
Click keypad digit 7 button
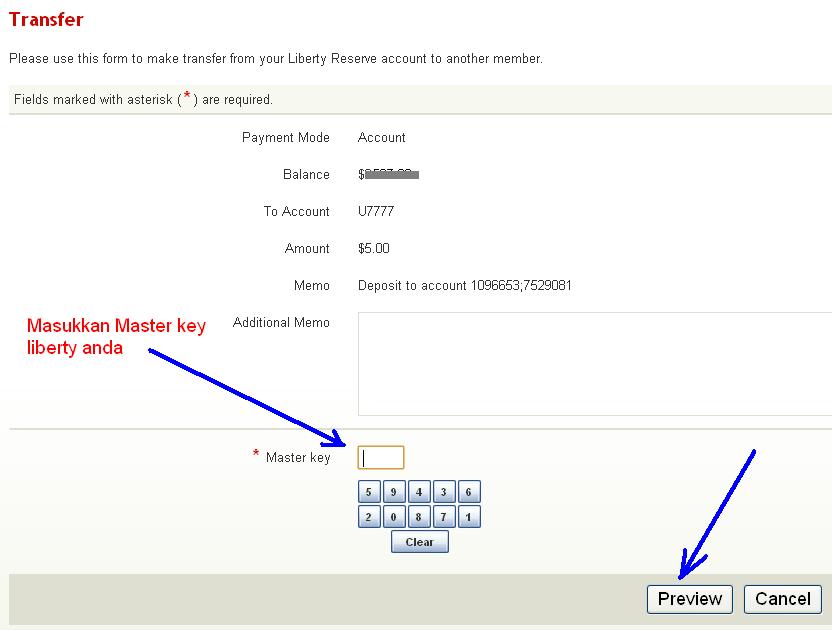coord(444,516)
